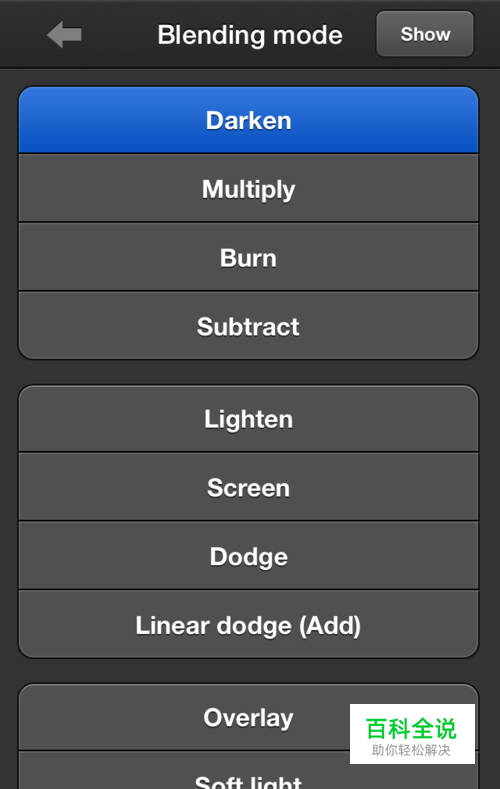Image resolution: width=500 pixels, height=789 pixels.
Task: Switch blending mode to Screen
Action: [248, 487]
